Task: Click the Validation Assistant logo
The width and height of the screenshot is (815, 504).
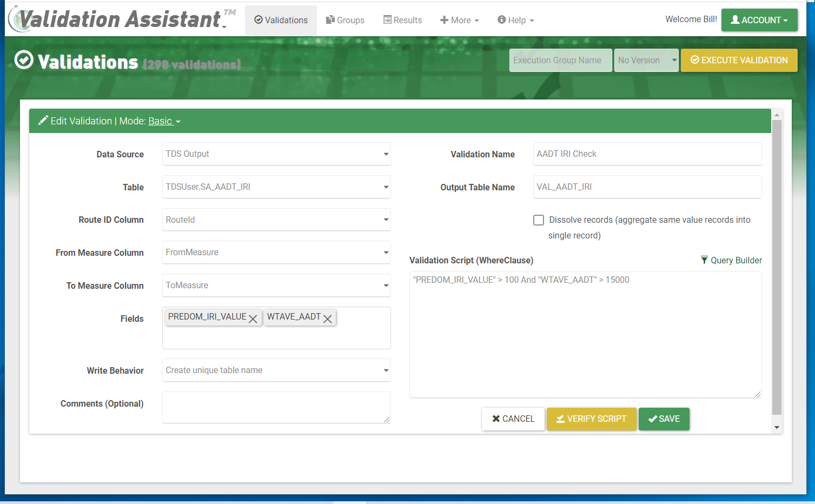Action: coord(122,19)
